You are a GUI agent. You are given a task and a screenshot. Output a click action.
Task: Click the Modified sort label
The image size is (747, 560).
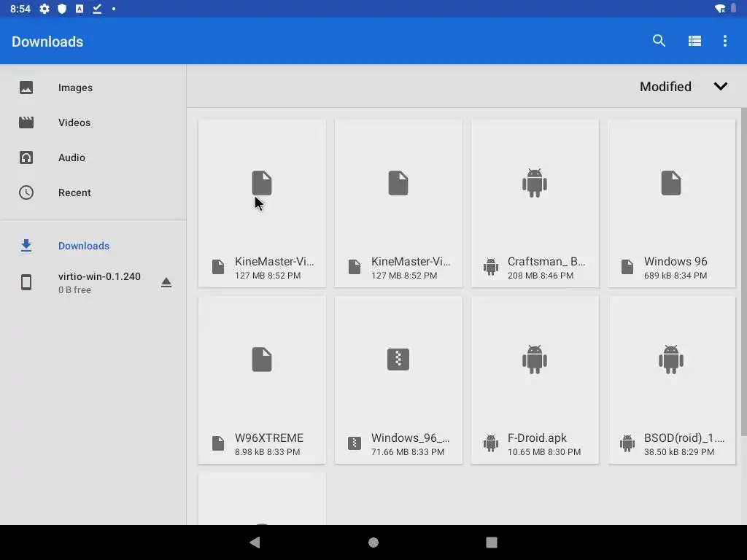coord(665,87)
